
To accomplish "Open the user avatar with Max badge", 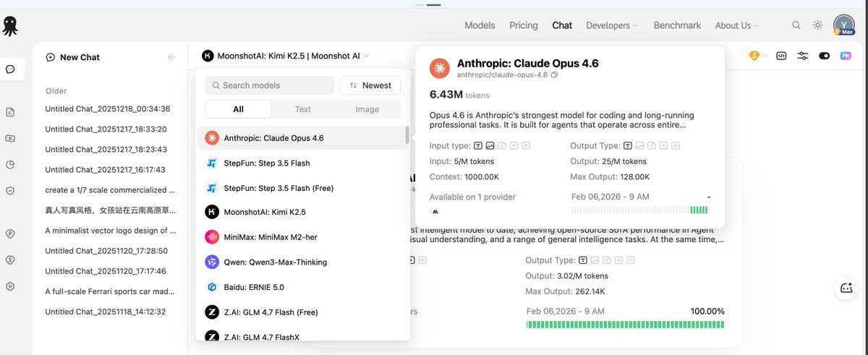I will (843, 25).
